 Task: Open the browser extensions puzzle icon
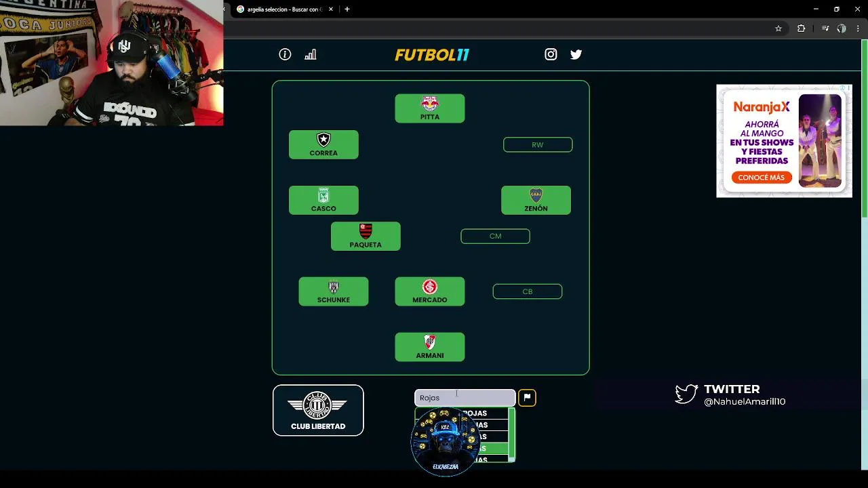[x=801, y=28]
